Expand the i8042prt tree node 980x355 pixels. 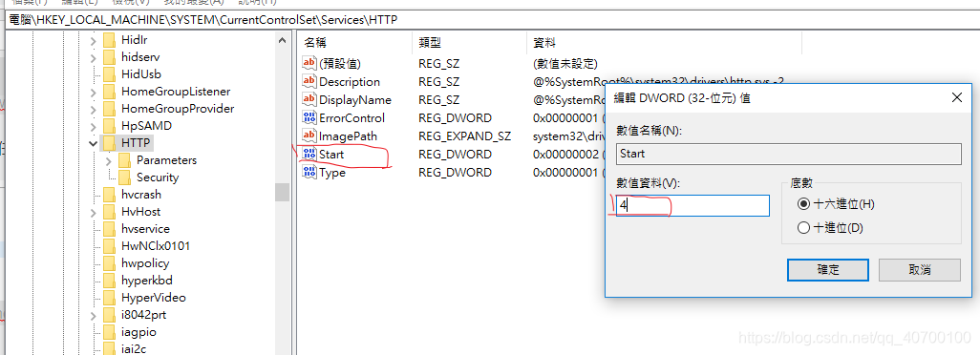[93, 315]
